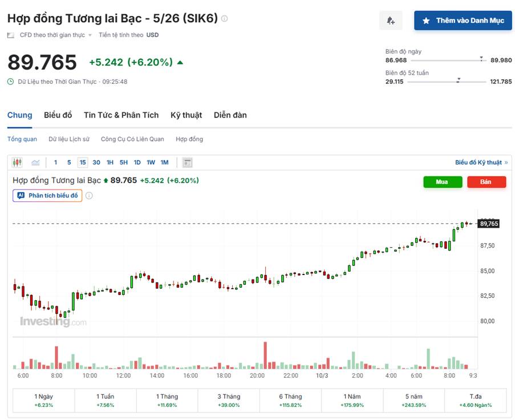Set chart interval to 5 minutes
This screenshot has height=420, width=515.
point(69,162)
